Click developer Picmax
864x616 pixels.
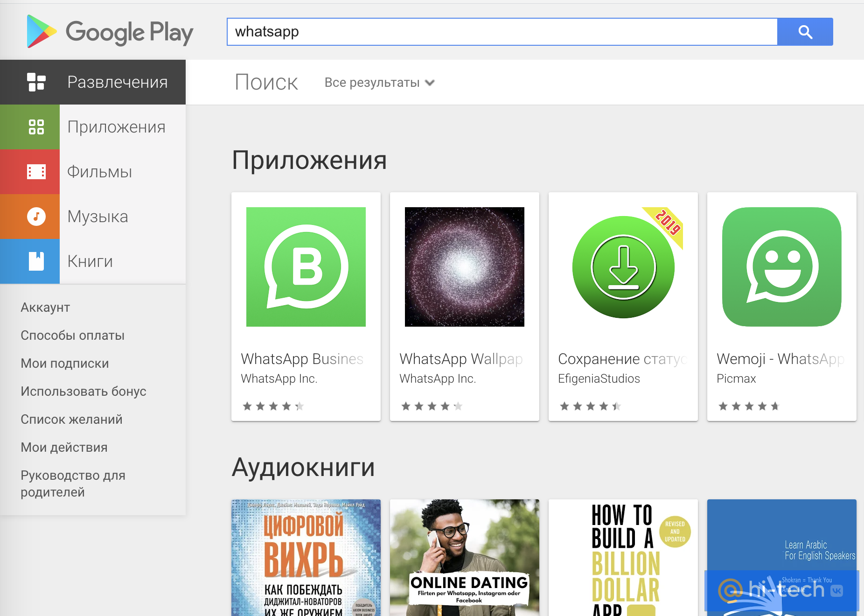pyautogui.click(x=736, y=378)
